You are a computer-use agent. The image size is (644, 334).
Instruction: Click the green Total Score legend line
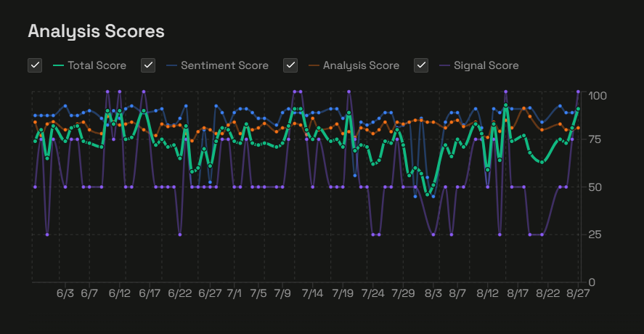[x=58, y=65]
